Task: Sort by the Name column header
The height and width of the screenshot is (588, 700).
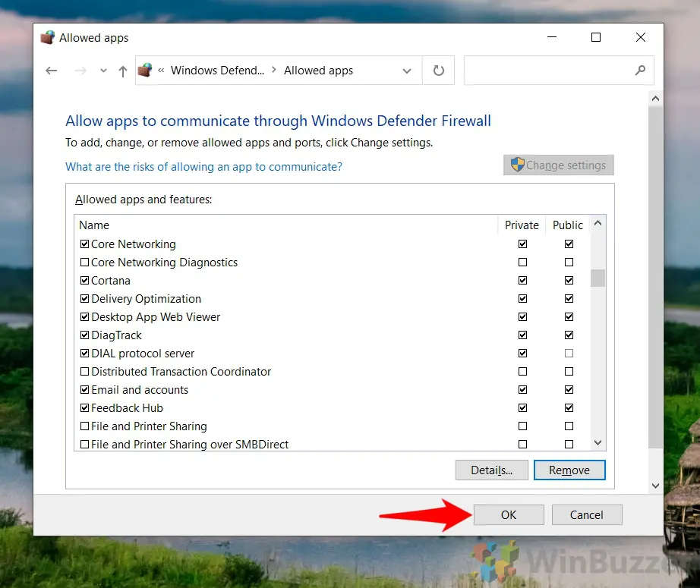Action: tap(285, 225)
